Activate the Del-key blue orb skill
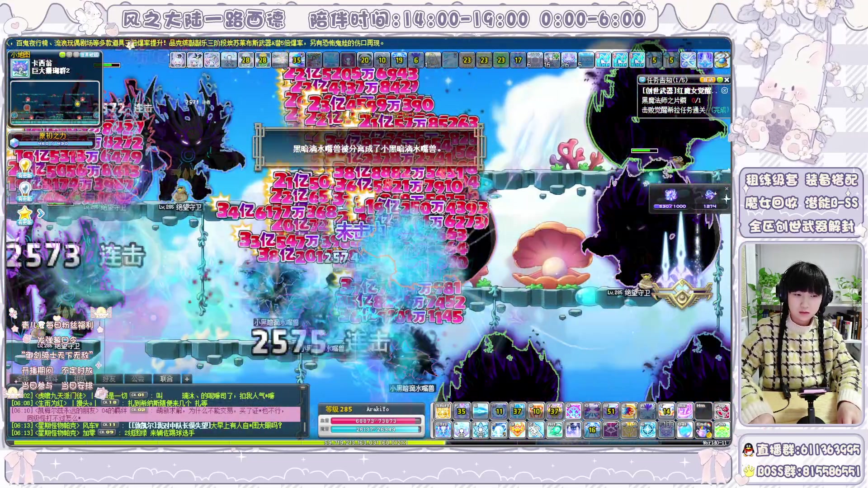Viewport: 868px width, 488px height. (685, 430)
